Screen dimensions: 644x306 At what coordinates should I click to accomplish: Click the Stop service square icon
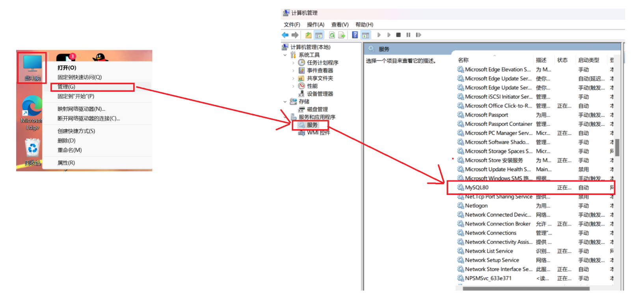tap(398, 35)
